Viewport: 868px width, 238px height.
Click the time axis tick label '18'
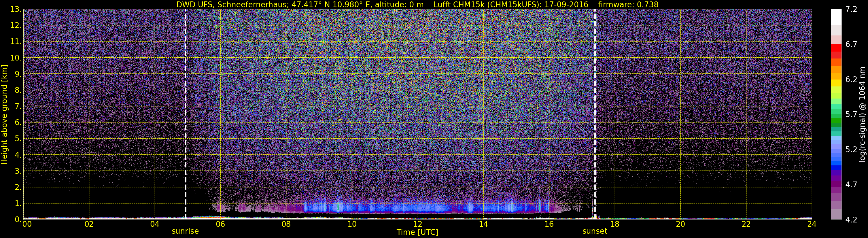tap(614, 224)
